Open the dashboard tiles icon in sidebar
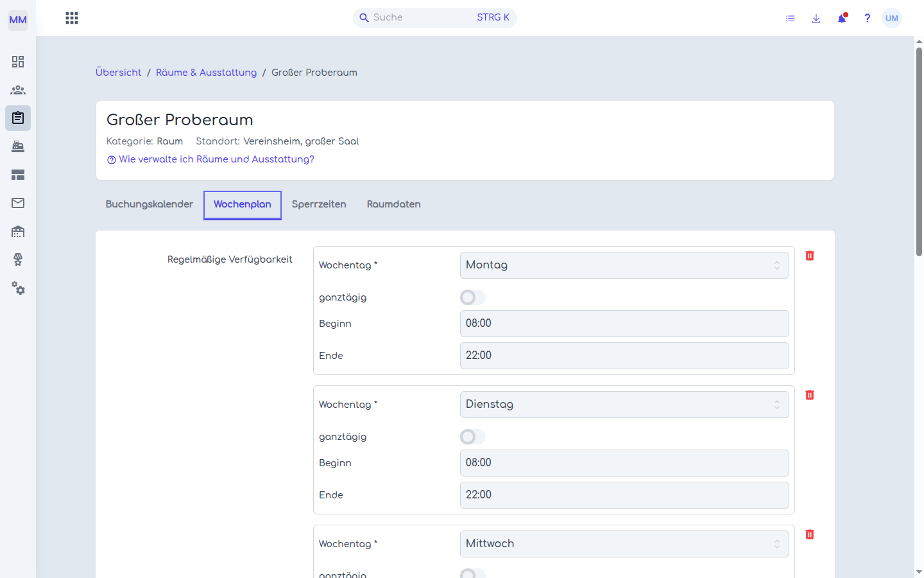Viewport: 924px width, 578px height. (18, 62)
